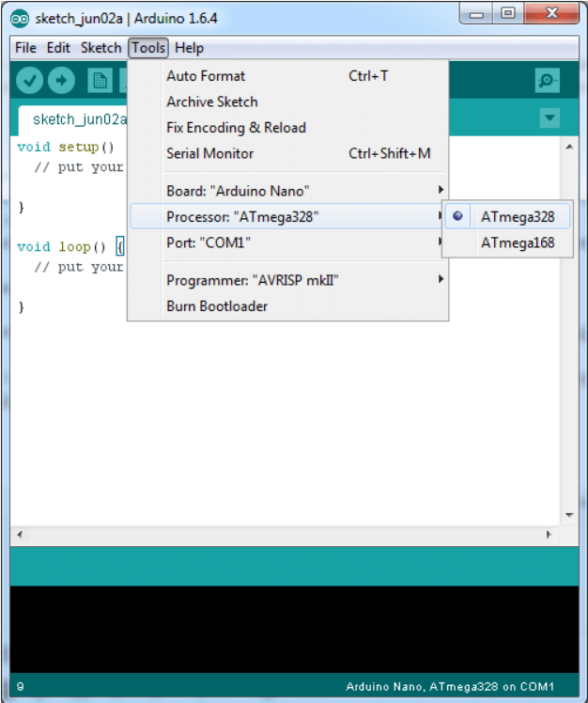This screenshot has height=703, width=588.
Task: Open the Sketch menu
Action: (101, 48)
